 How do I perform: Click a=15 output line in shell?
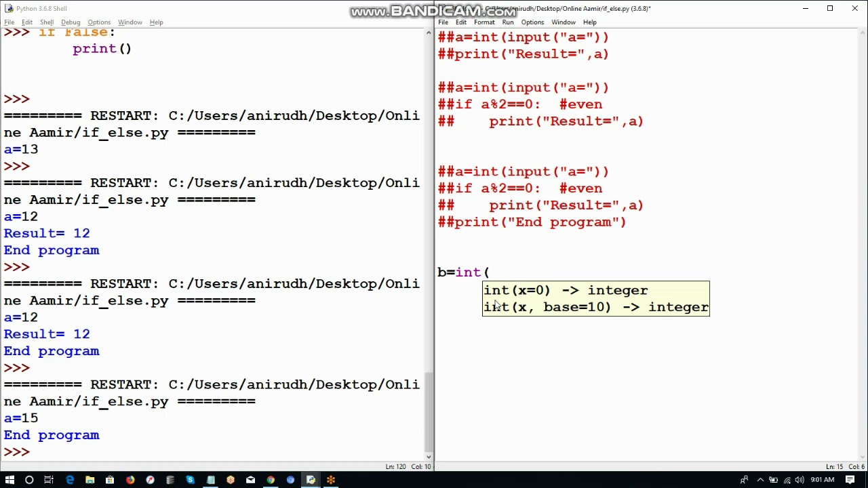click(21, 418)
